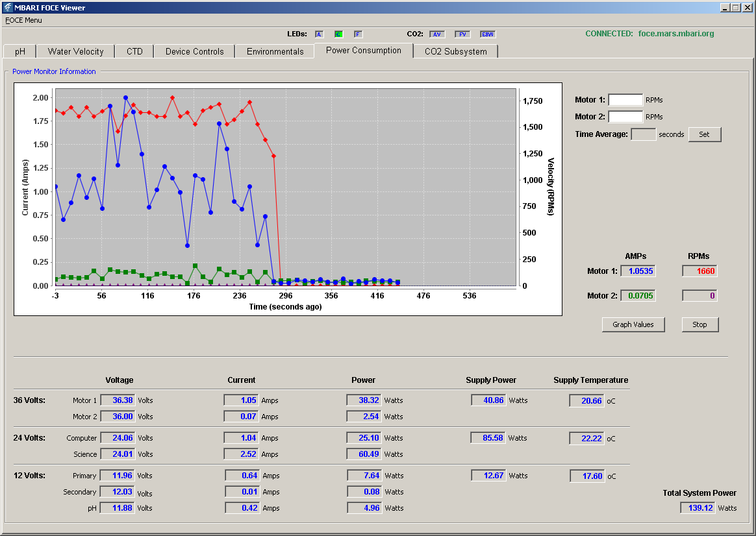Click the Time Average seconds field
This screenshot has width=756, height=536.
coord(643,134)
